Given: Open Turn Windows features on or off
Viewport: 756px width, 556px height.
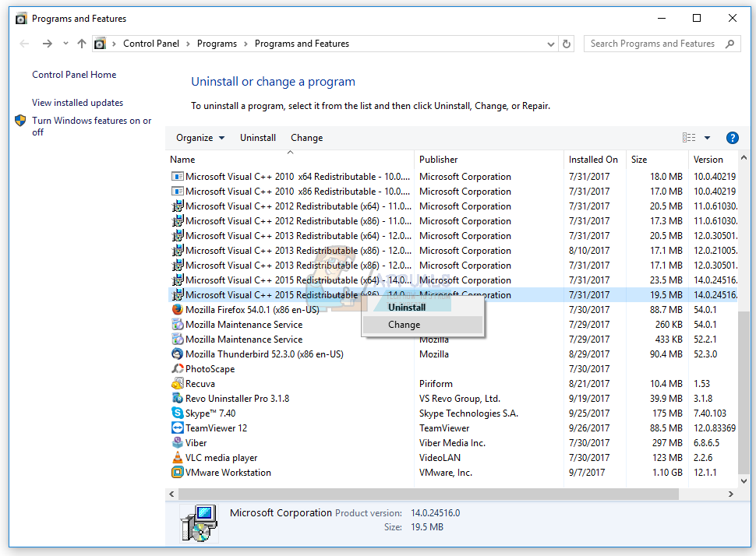Looking at the screenshot, I should [92, 126].
